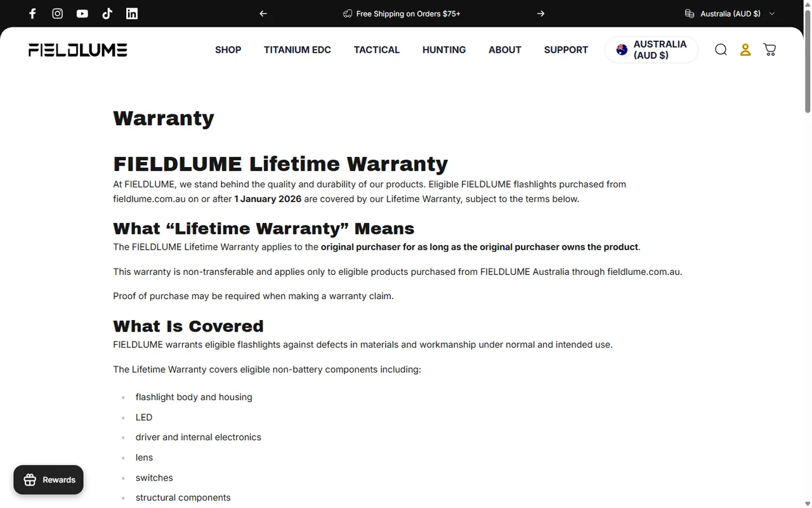
Task: Click the bold "1 January 2026" date
Action: 268,199
